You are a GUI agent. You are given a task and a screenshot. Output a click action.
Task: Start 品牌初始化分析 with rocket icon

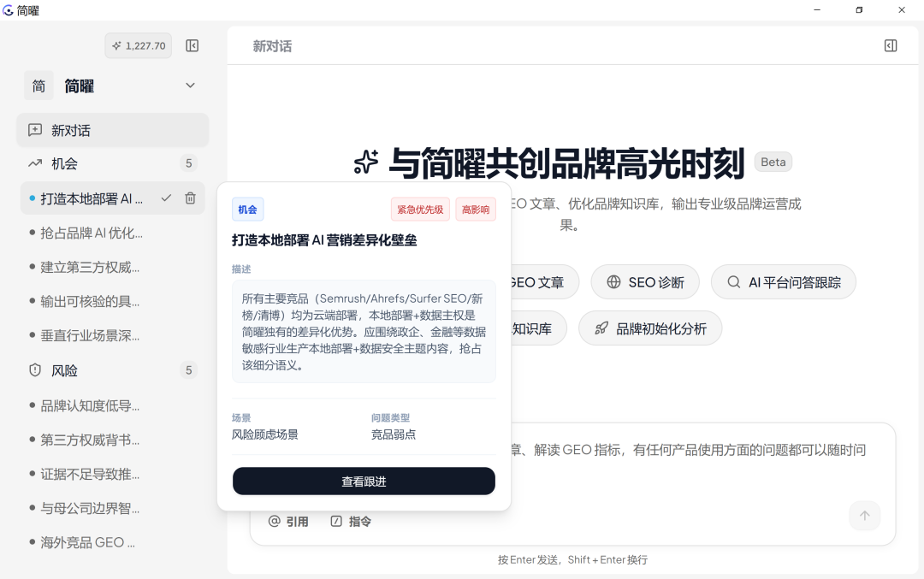point(650,328)
